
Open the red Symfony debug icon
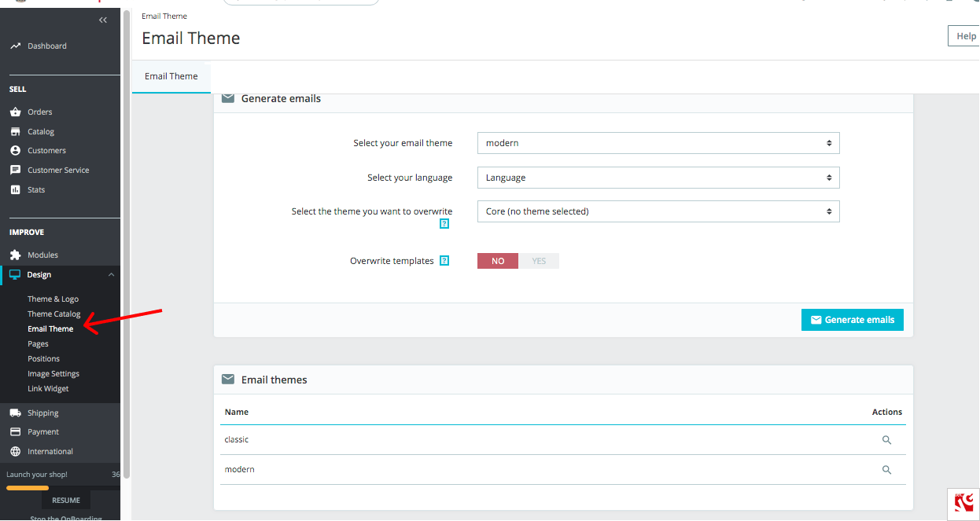(x=963, y=504)
